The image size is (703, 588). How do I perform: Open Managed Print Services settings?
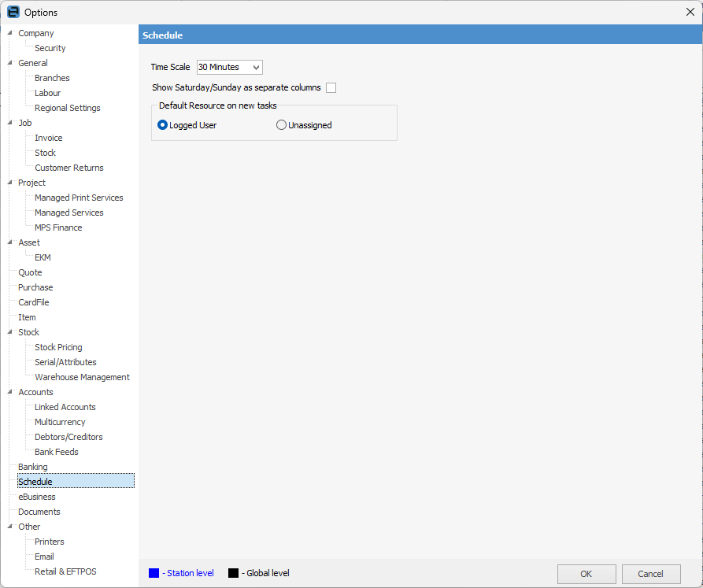click(x=79, y=197)
